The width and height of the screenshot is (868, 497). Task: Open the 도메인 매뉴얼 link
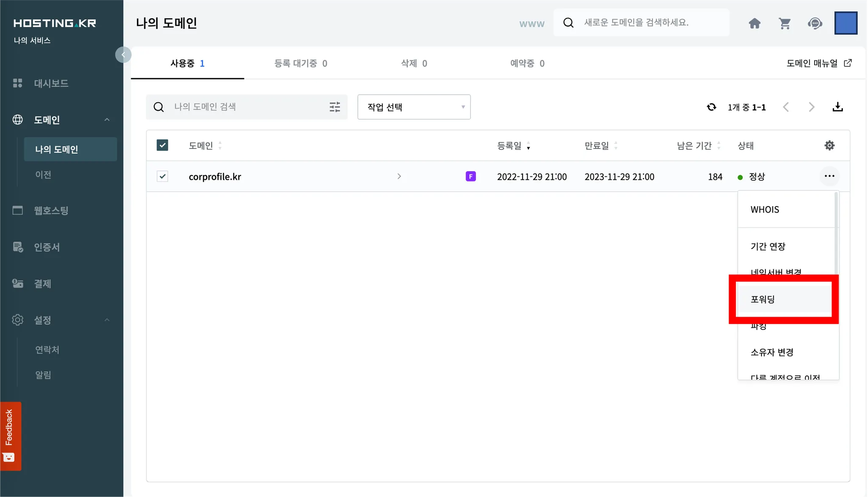818,63
